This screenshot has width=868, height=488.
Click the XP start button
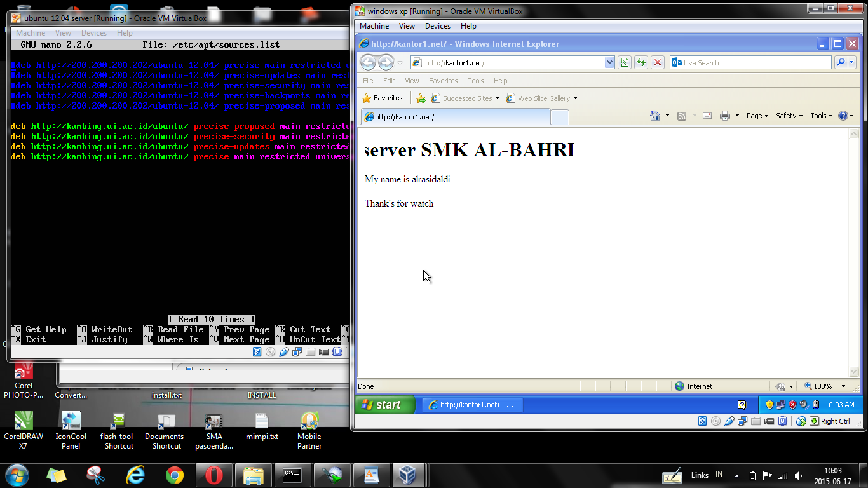pyautogui.click(x=384, y=405)
